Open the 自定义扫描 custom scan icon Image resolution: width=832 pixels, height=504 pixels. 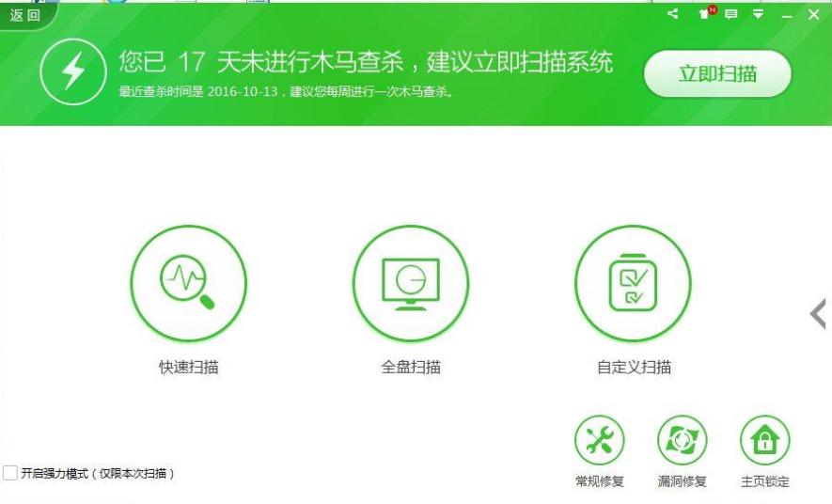pyautogui.click(x=633, y=283)
